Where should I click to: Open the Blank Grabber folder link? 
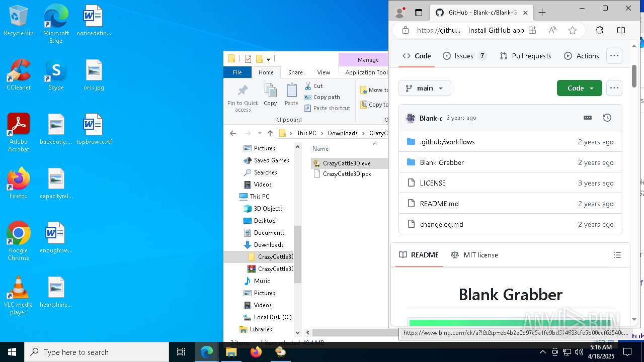pyautogui.click(x=442, y=162)
